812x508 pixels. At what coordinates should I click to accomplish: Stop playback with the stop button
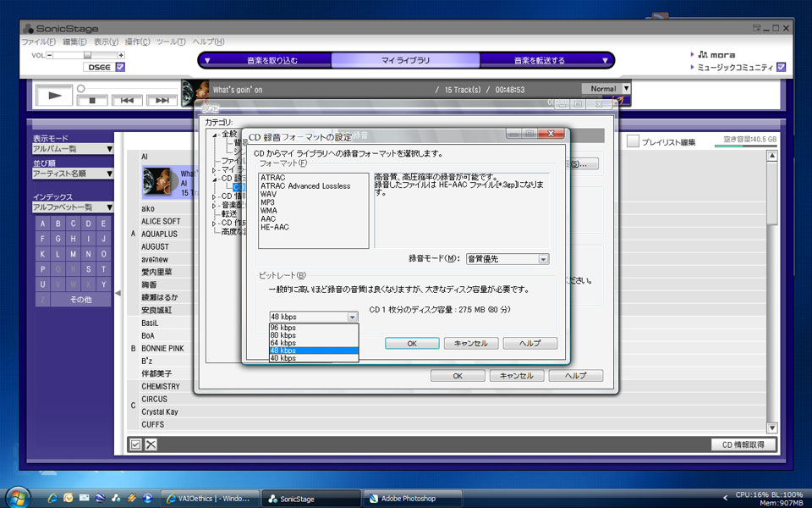(x=92, y=100)
